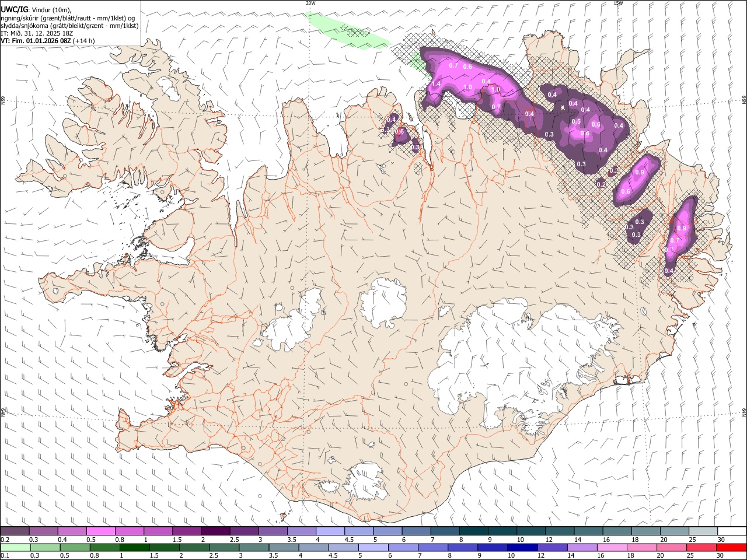Pick the medium green 0.5 rain-scale swatch
This screenshot has width=747, height=560.
pyautogui.click(x=75, y=547)
